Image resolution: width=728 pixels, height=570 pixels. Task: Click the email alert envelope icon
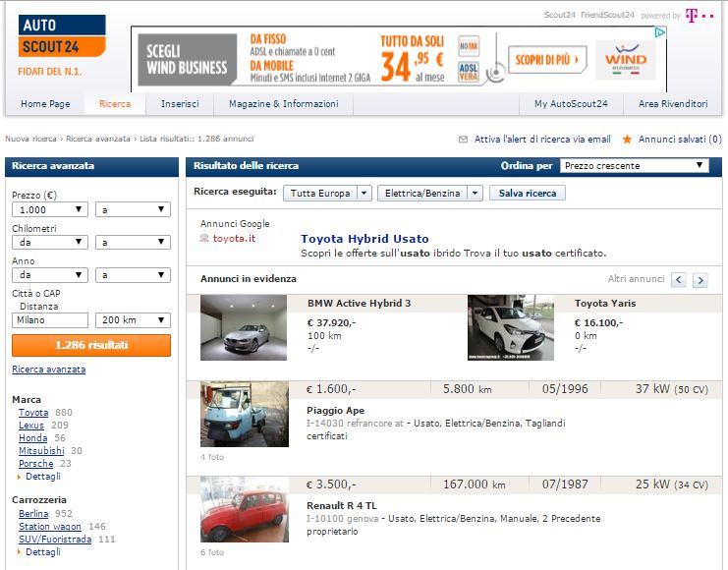coord(465,140)
